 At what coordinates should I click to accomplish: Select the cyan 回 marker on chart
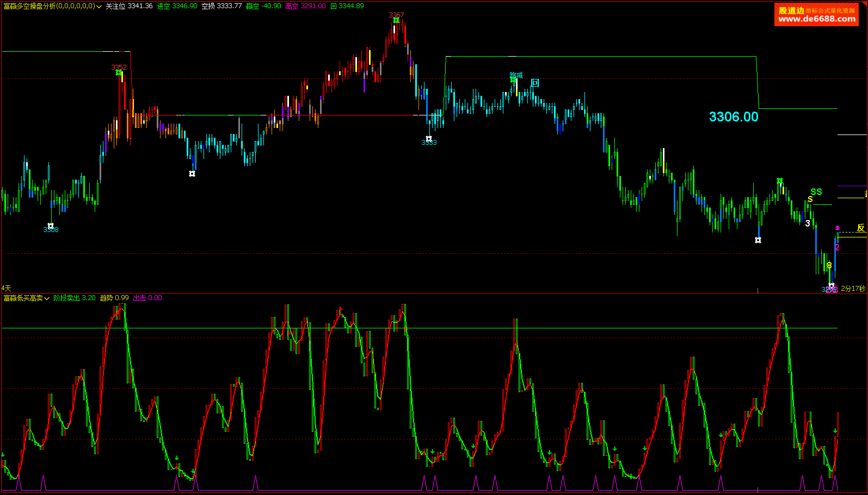click(x=535, y=83)
